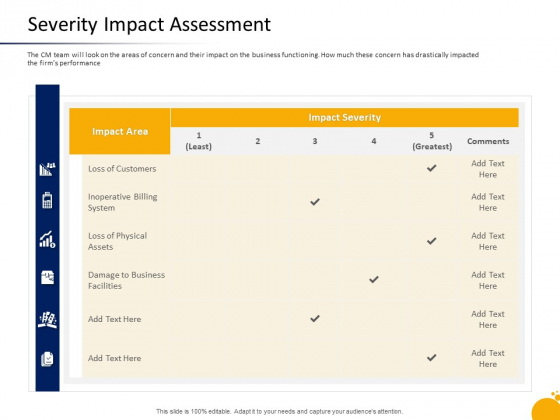
Task: Click 'Loss of Customers' row label
Action: [122, 169]
